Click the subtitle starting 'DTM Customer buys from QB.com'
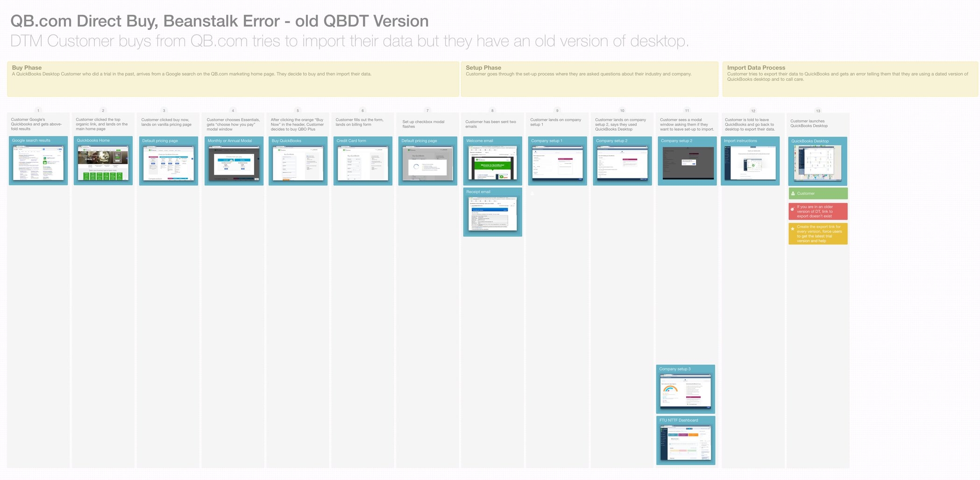This screenshot has height=480, width=980. tap(349, 41)
